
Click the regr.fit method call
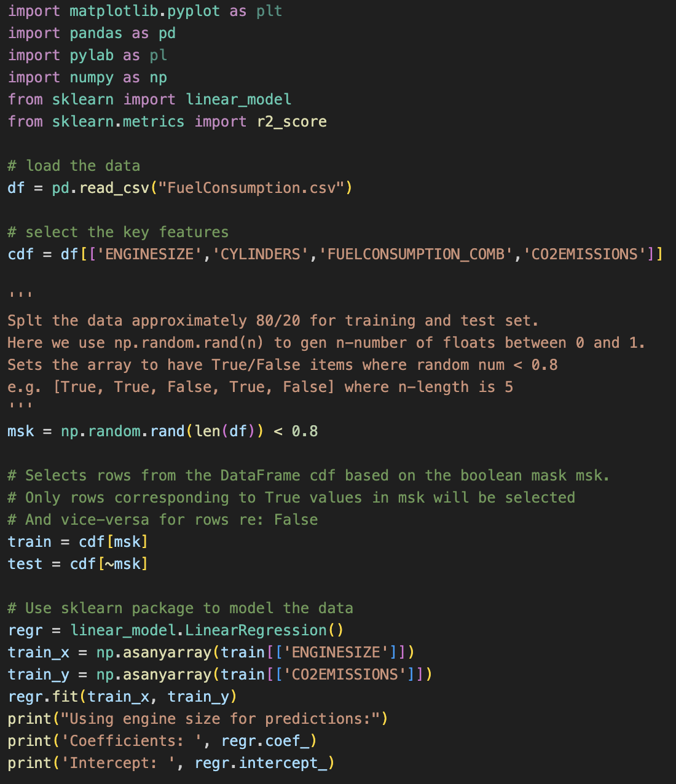click(44, 697)
